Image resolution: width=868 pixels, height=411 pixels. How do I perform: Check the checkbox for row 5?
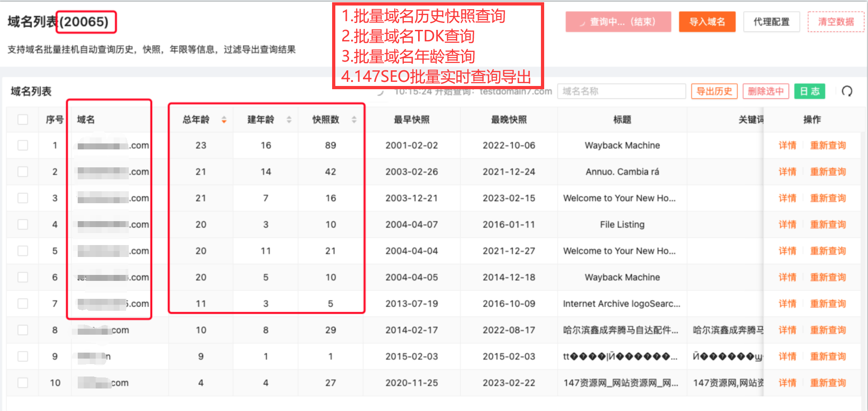click(23, 251)
